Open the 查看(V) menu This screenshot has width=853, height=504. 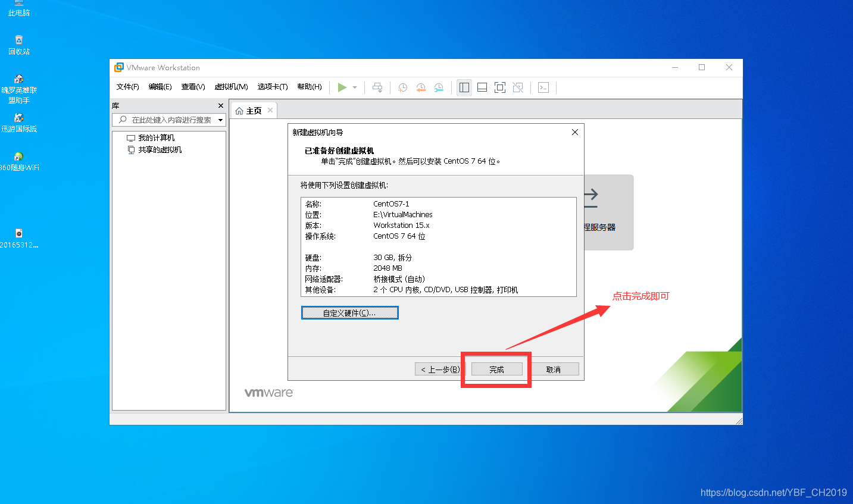point(193,87)
